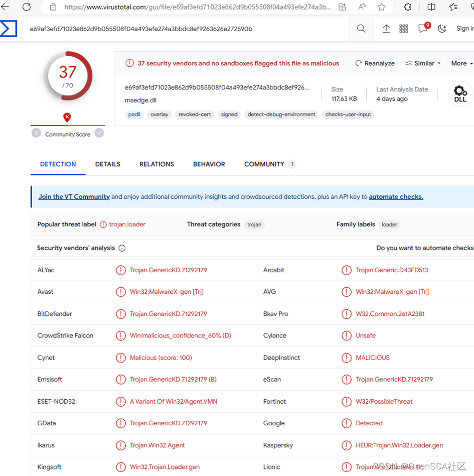Click Reanalyze button
The image size is (474, 476).
click(375, 63)
